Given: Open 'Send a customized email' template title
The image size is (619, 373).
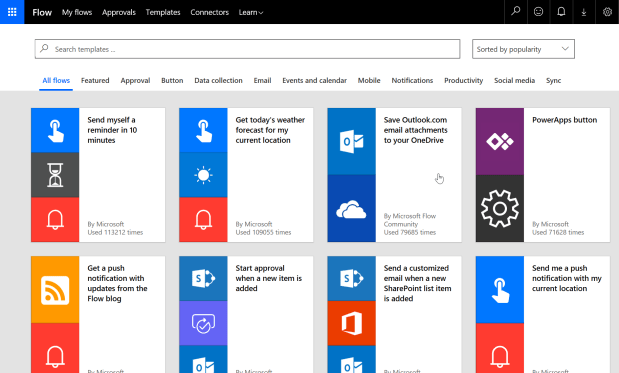Looking at the screenshot, I should tap(417, 283).
